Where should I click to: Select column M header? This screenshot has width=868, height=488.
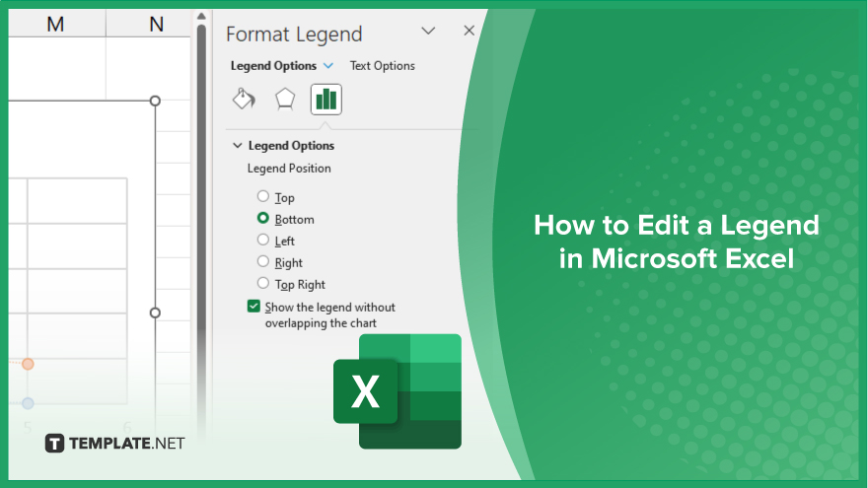point(55,24)
